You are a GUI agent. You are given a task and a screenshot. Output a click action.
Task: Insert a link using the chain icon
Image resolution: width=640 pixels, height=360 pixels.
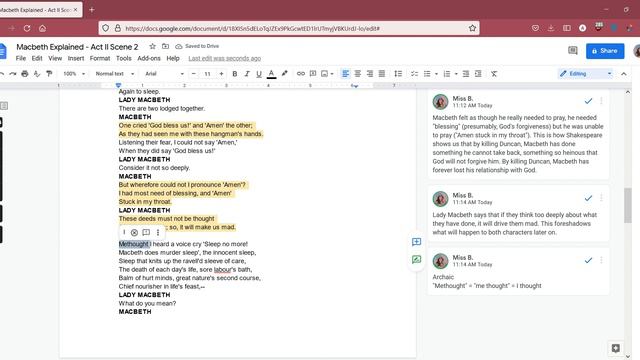coord(301,74)
